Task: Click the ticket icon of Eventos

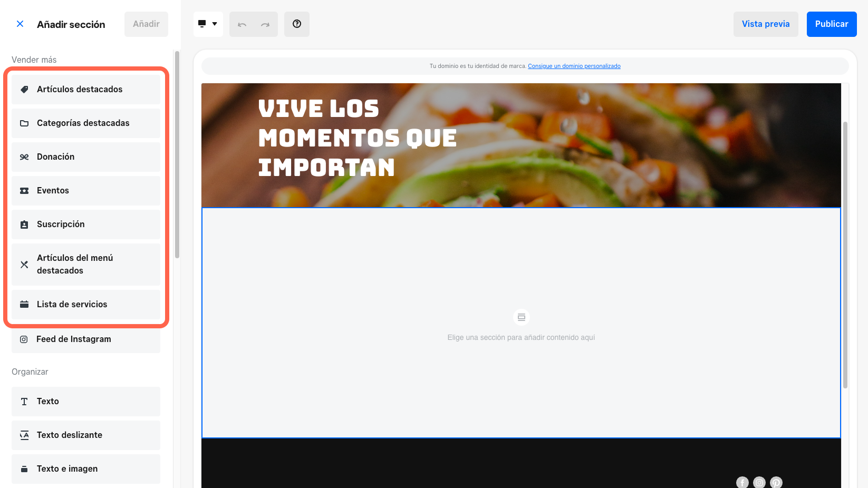Action: pyautogui.click(x=24, y=191)
